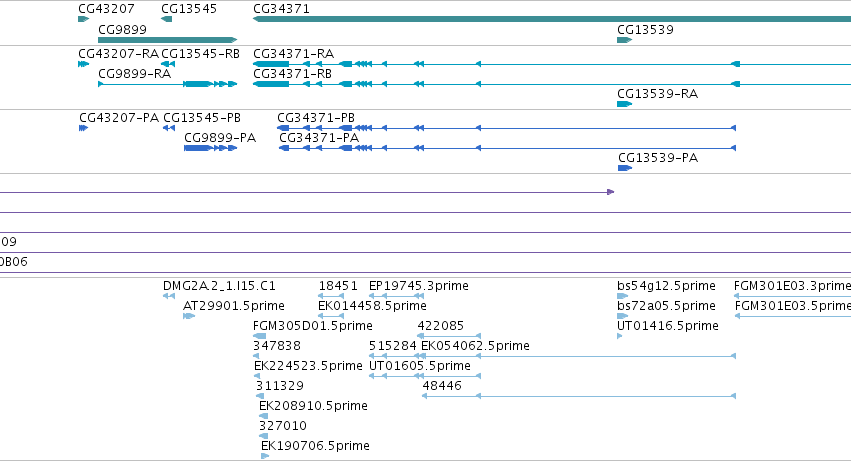Click the CG13539 gene arrow glyph
The image size is (851, 461).
tap(625, 40)
